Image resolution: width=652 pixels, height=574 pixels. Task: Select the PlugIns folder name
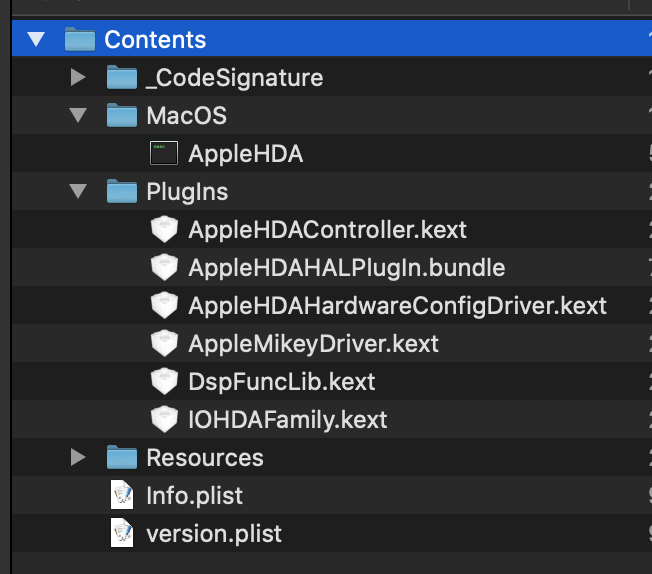click(x=187, y=192)
